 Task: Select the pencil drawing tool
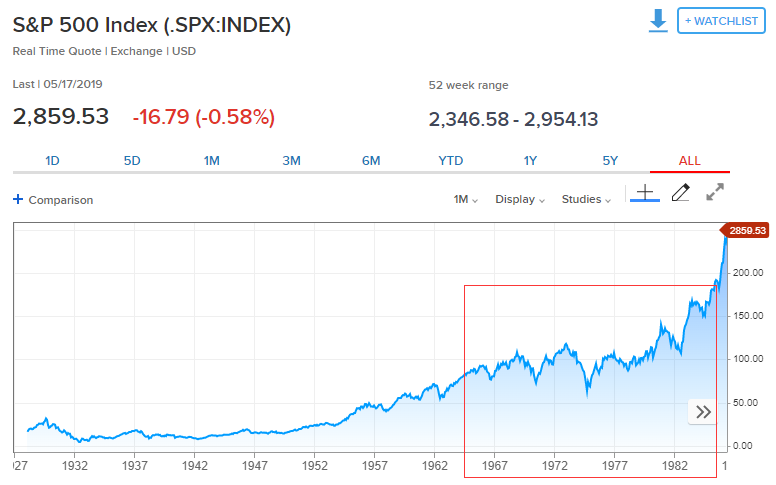tap(680, 194)
